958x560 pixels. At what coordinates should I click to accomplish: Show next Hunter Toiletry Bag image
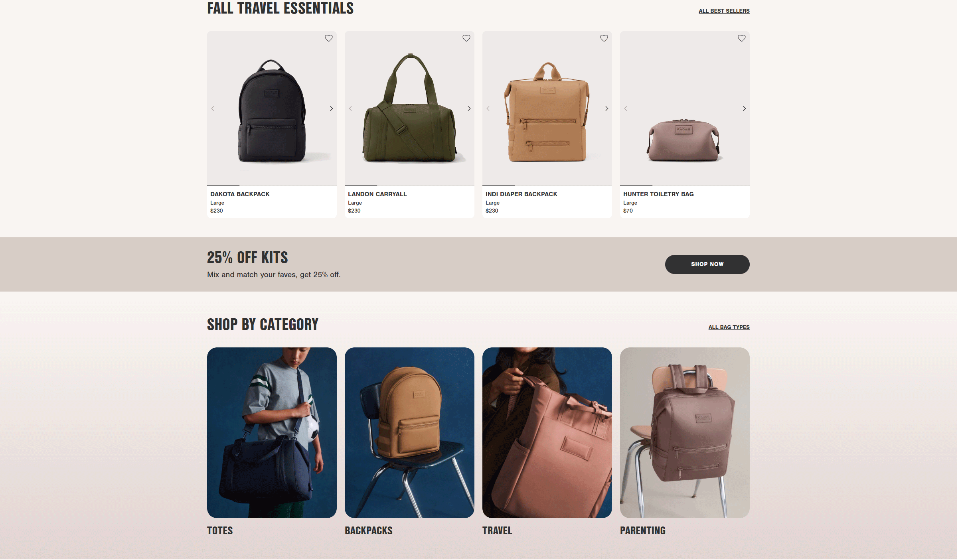point(744,108)
